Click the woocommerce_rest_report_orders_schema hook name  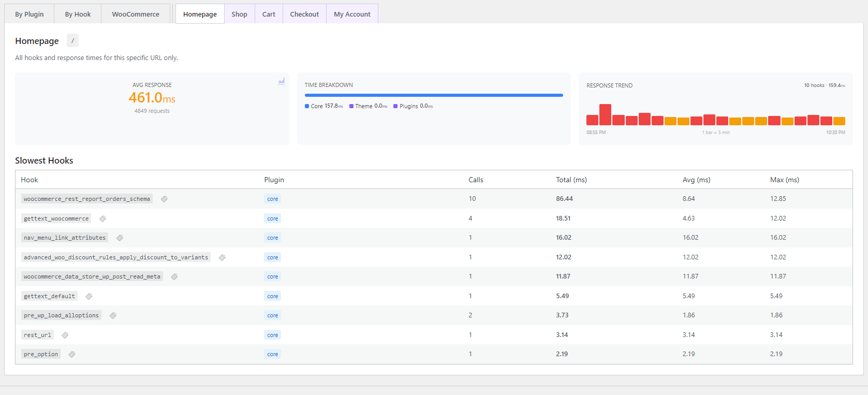pos(87,199)
